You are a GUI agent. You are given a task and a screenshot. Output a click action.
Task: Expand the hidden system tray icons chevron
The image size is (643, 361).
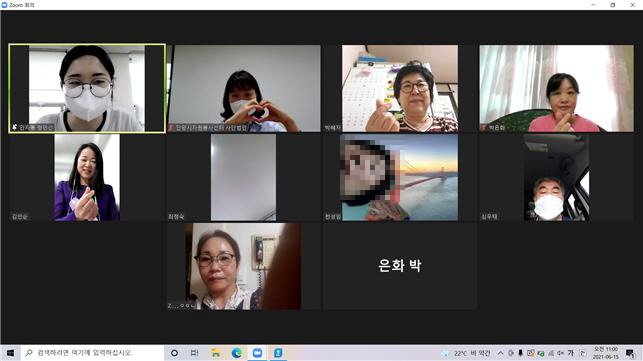(x=500, y=353)
